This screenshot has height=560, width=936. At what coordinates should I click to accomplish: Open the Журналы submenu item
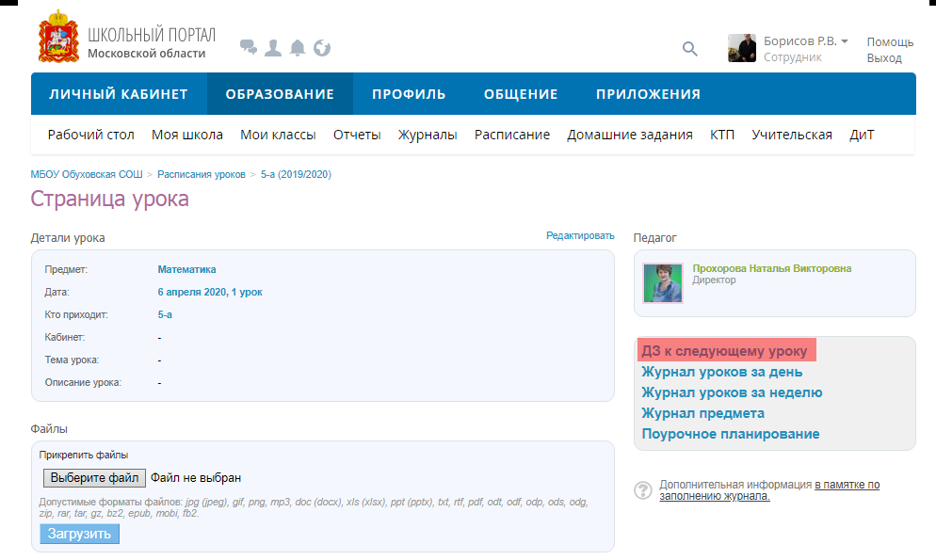coord(428,135)
